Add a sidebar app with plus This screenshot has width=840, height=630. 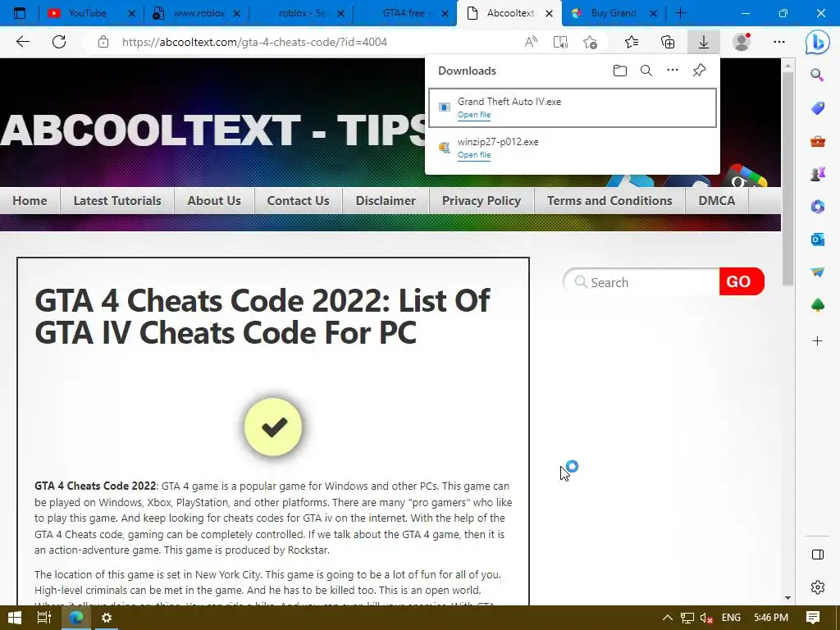click(x=818, y=340)
